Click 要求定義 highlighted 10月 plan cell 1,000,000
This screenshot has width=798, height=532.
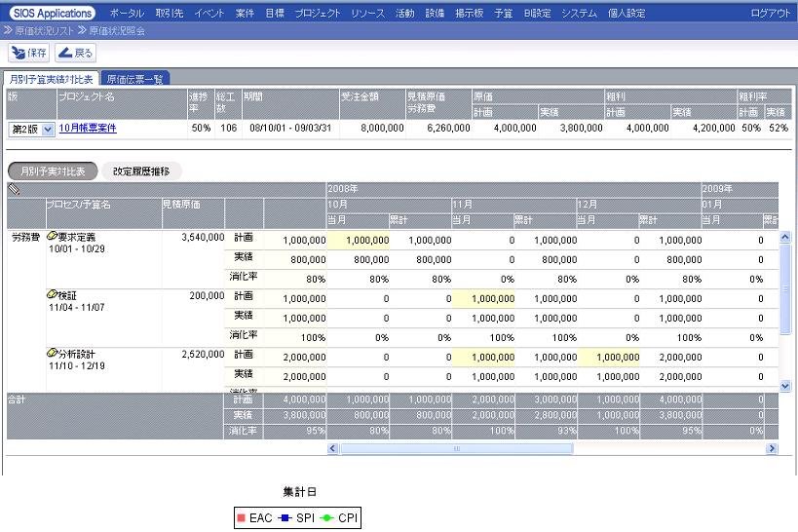pyautogui.click(x=359, y=241)
